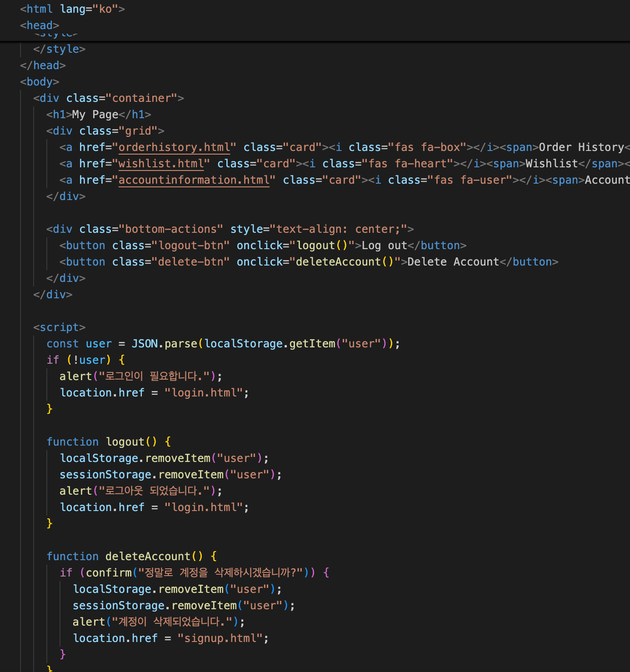Viewport: 630px width, 672px height.
Task: Open the accountinformation.html underlined link
Action: (x=194, y=180)
